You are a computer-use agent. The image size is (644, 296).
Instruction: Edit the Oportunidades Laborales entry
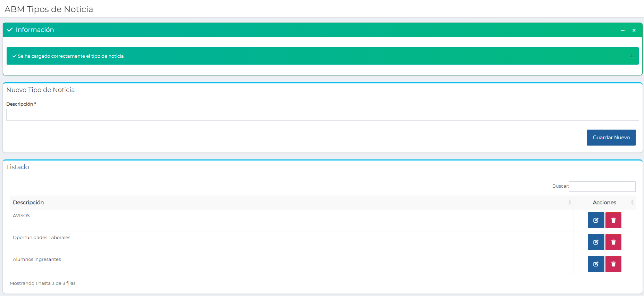click(596, 242)
